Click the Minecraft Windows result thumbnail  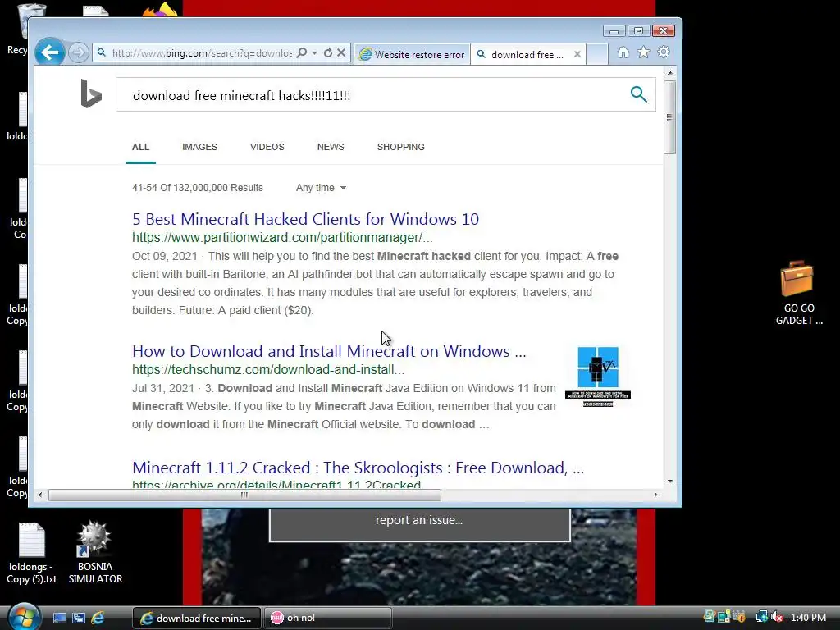pyautogui.click(x=598, y=376)
